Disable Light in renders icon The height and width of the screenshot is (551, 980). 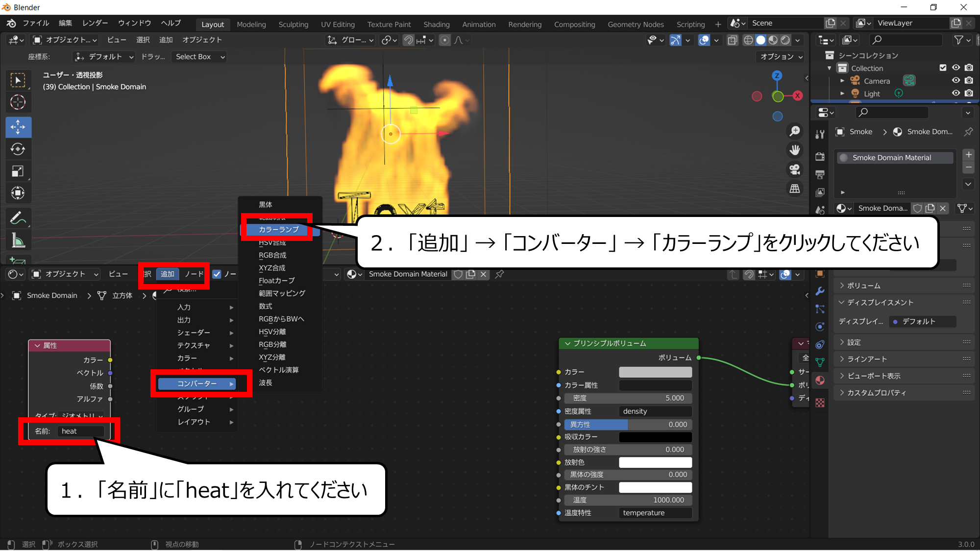point(969,93)
